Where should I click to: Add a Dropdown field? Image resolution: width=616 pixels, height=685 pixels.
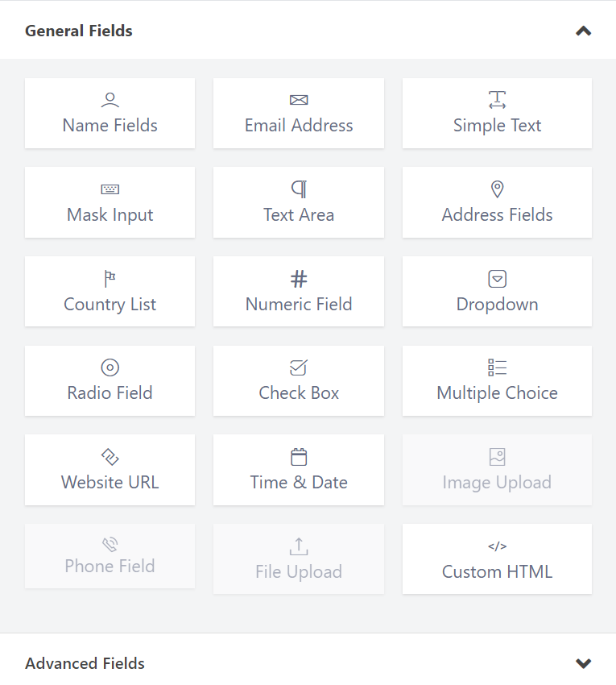pos(497,291)
